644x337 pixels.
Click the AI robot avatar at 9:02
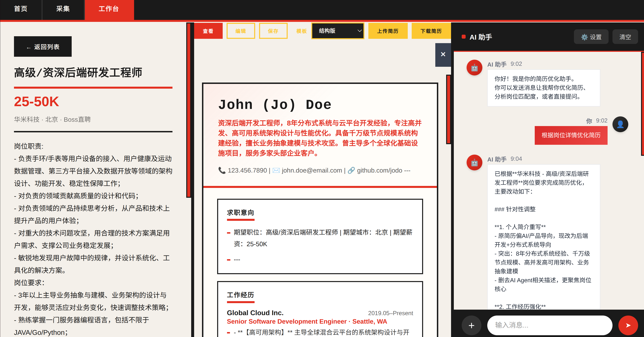(x=474, y=68)
